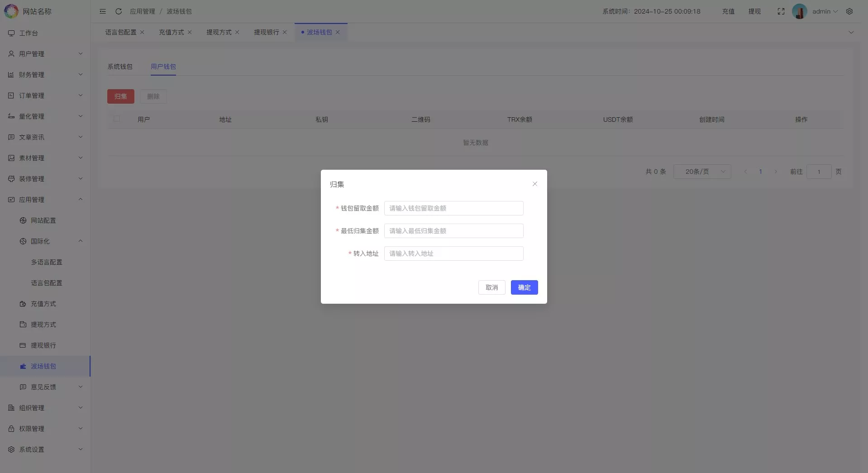The width and height of the screenshot is (868, 473).
Task: Open the 工作台 (workbench) sidebar item
Action: coord(29,33)
